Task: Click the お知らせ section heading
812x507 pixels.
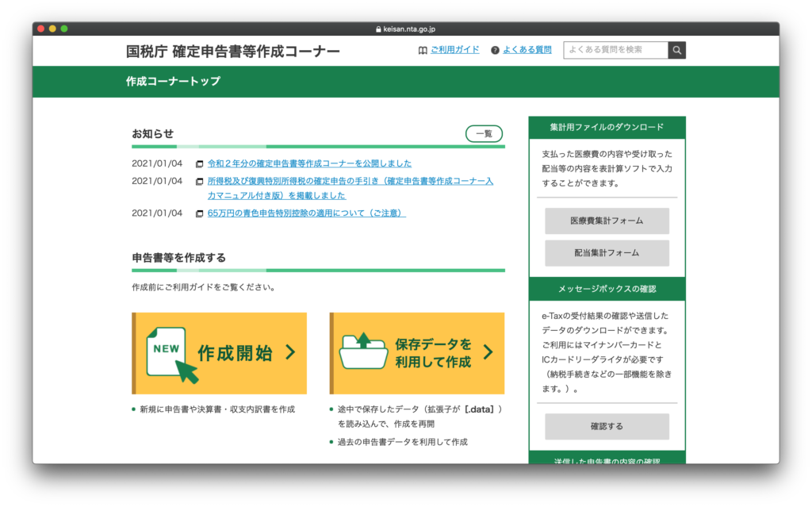Action: 153,134
